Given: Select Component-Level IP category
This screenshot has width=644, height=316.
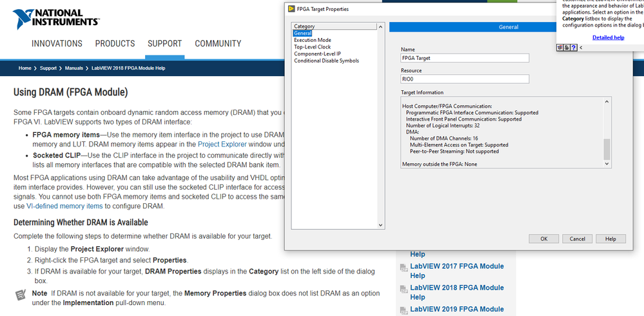Looking at the screenshot, I should pos(317,54).
